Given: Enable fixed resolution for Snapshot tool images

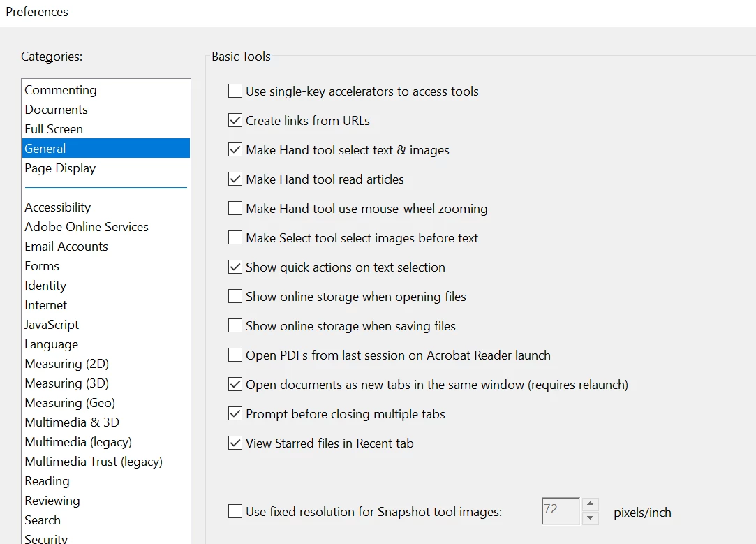Looking at the screenshot, I should pos(235,512).
